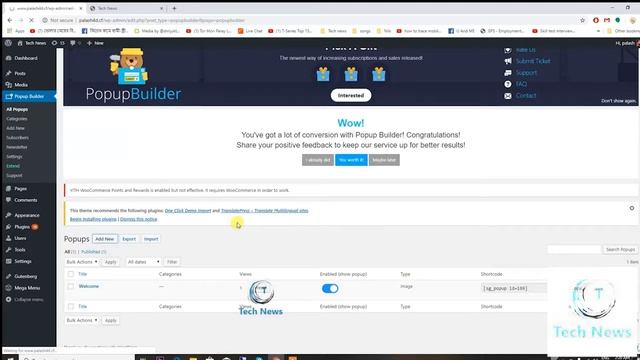640x360 pixels.
Task: Select the Welcome popup shortcode field
Action: [513, 288]
